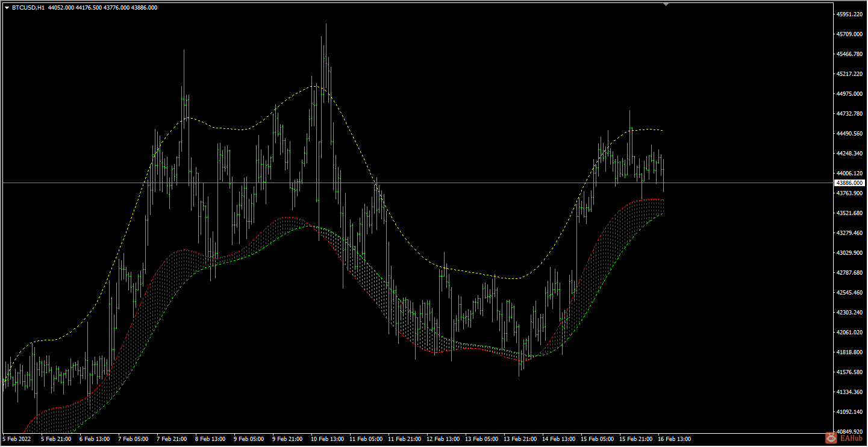Click price scale value 43029.900
Screen dimensions: 868x447
tap(849, 253)
